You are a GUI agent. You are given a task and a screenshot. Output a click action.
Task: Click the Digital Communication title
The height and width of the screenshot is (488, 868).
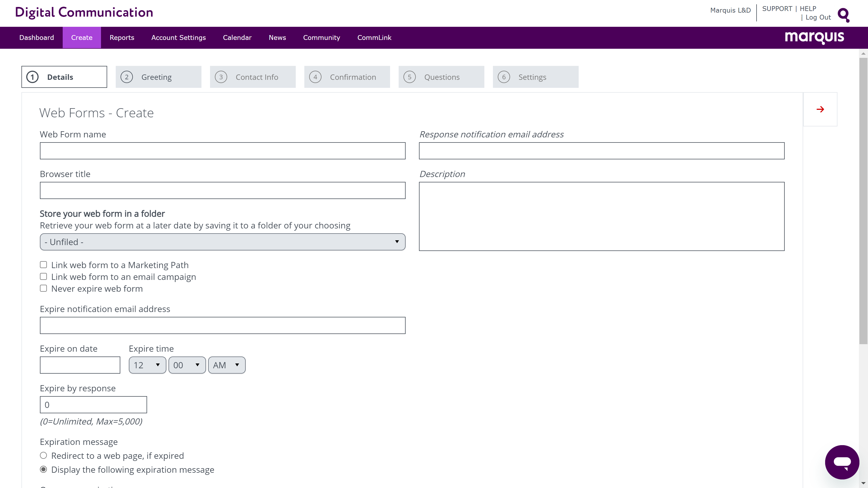[84, 12]
